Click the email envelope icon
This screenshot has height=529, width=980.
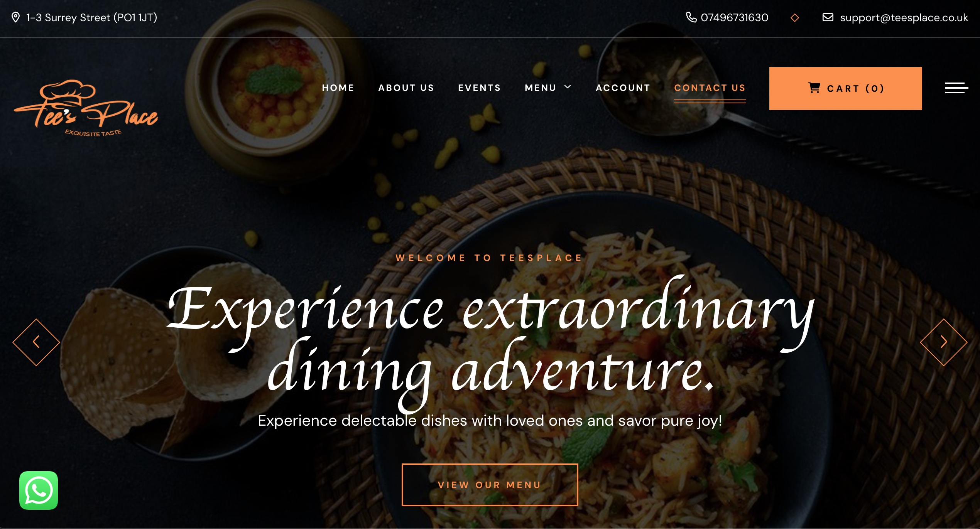coord(828,17)
